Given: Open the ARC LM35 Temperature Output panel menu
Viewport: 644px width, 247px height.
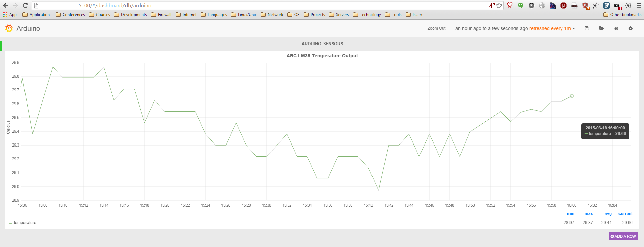Looking at the screenshot, I should click(x=322, y=56).
